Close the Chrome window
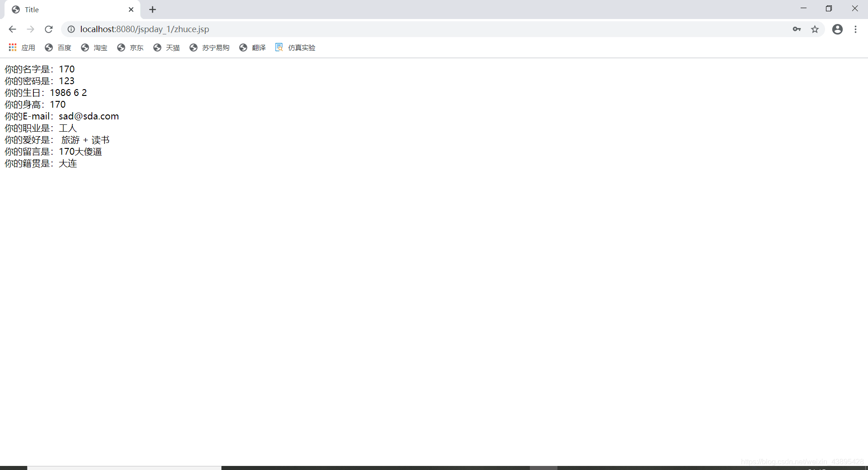868x470 pixels. (854, 9)
